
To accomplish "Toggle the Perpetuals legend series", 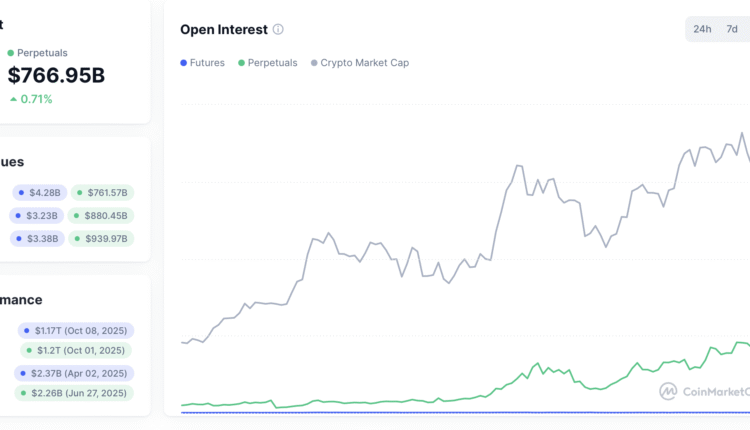I will coord(267,63).
